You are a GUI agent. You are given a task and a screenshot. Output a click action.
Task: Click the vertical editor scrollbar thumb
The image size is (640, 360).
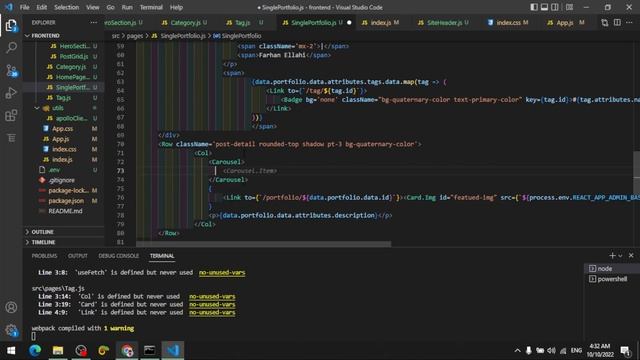(636, 169)
